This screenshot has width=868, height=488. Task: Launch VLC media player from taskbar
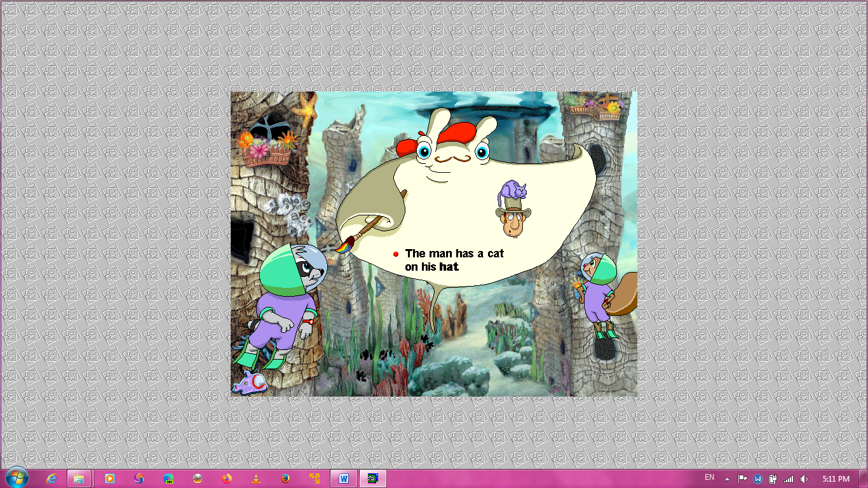[256, 478]
